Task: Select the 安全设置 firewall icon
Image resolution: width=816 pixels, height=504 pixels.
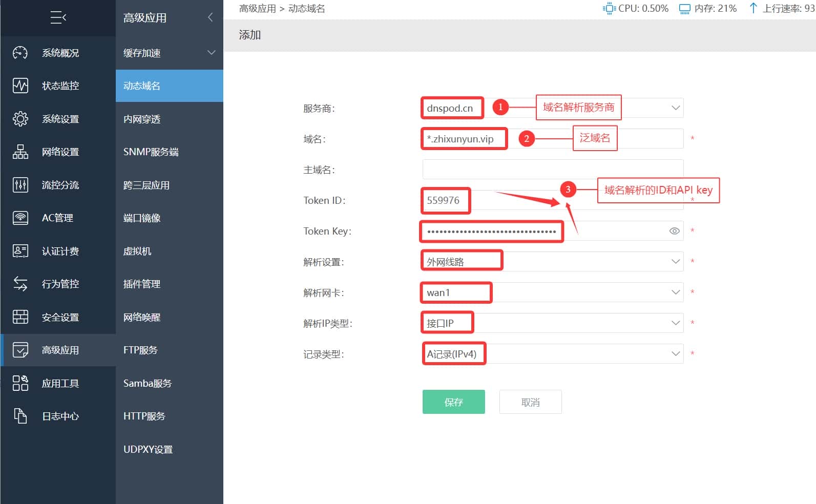Action: [20, 317]
